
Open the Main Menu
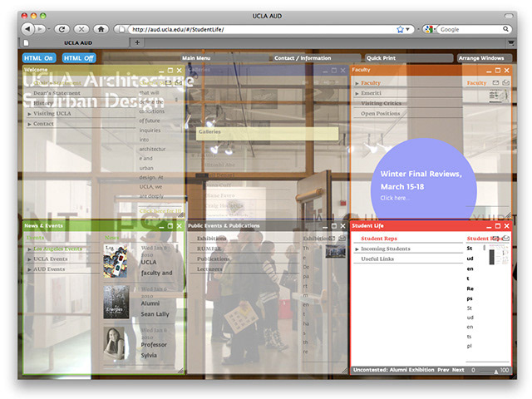pos(224,58)
